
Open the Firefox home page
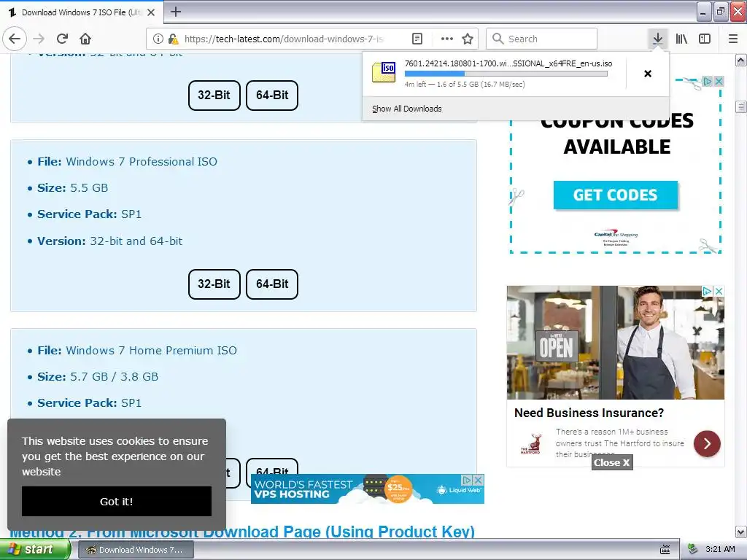tap(85, 39)
